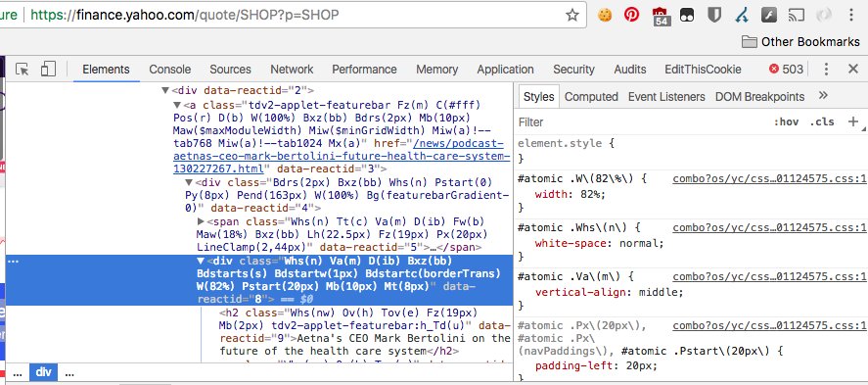Go to the Performance tab
This screenshot has height=385, width=868.
(364, 70)
